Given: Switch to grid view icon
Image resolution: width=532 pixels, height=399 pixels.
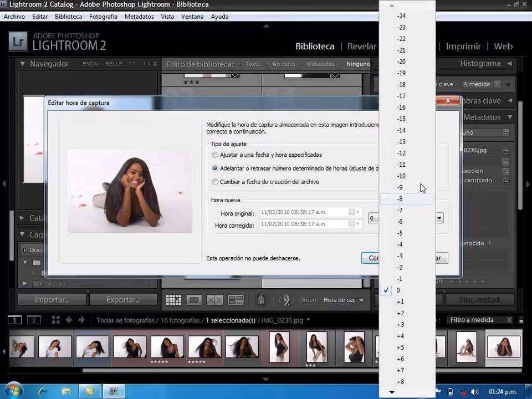Looking at the screenshot, I should coord(173,300).
